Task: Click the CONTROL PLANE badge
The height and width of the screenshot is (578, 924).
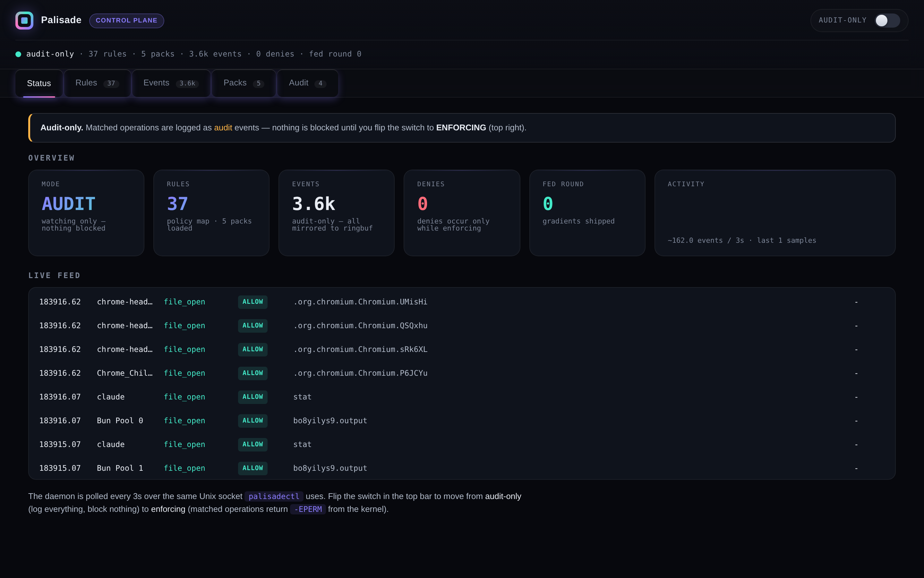Action: [x=126, y=21]
